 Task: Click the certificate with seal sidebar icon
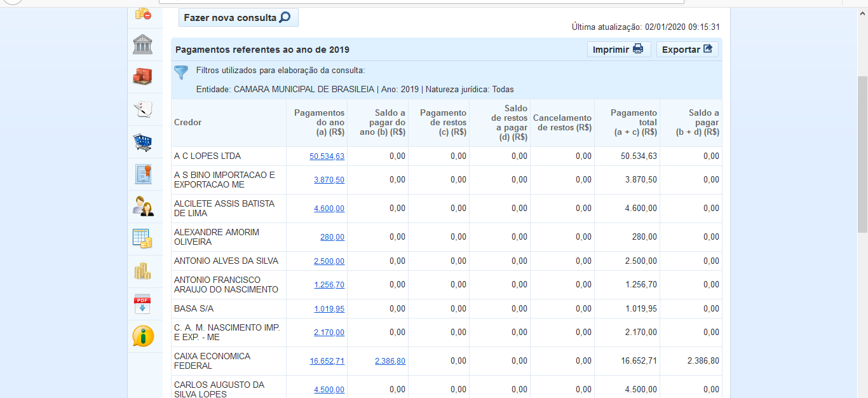[x=142, y=174]
